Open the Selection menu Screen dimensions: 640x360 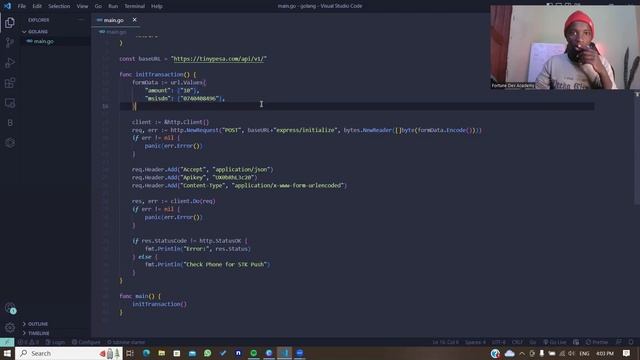(x=59, y=6)
